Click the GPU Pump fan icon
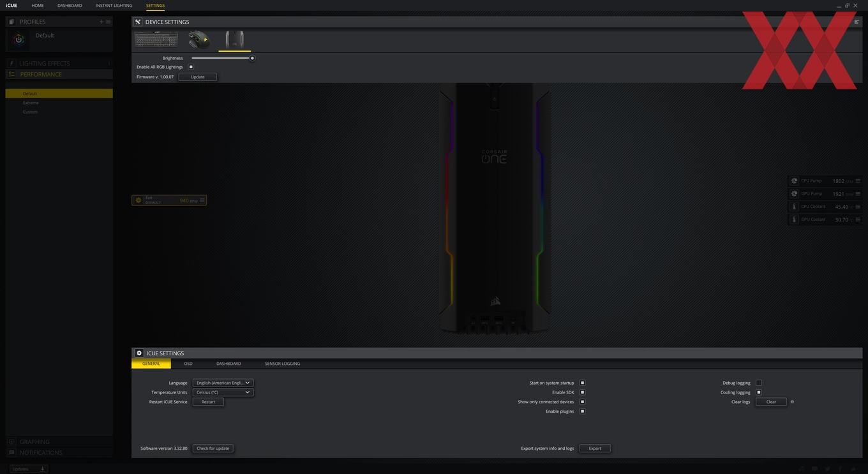Image resolution: width=868 pixels, height=474 pixels. (x=795, y=194)
